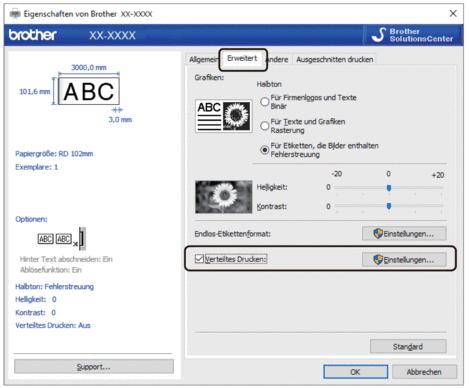Open Verteiltes Drucken Einstellungen
This screenshot has width=469, height=388.
404,260
